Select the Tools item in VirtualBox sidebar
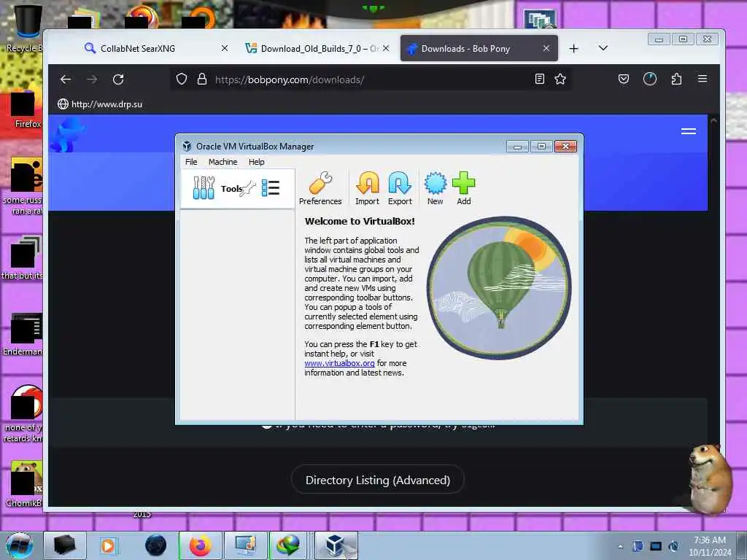 pyautogui.click(x=237, y=189)
